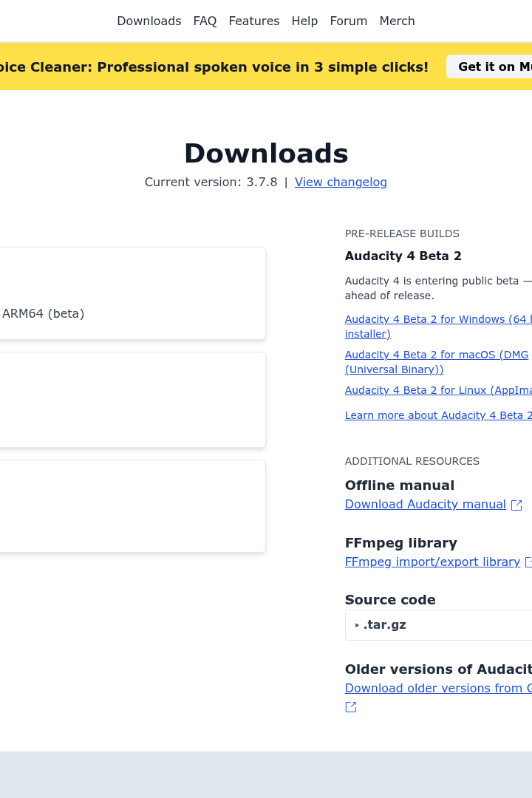Click the Get it on button in banner
Viewport: 532px width, 798px height.
[x=489, y=66]
